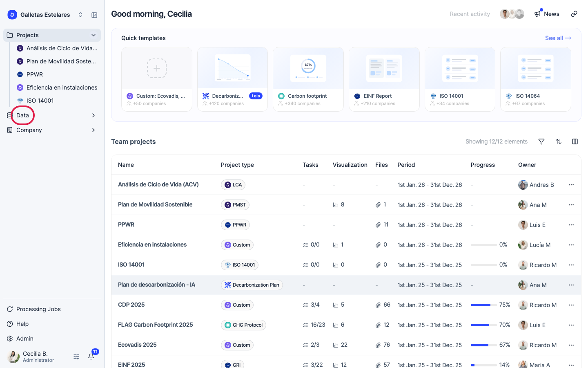Open more options for Plan de descarbonización row
Viewport: 588px width, 368px height.
[x=571, y=285]
